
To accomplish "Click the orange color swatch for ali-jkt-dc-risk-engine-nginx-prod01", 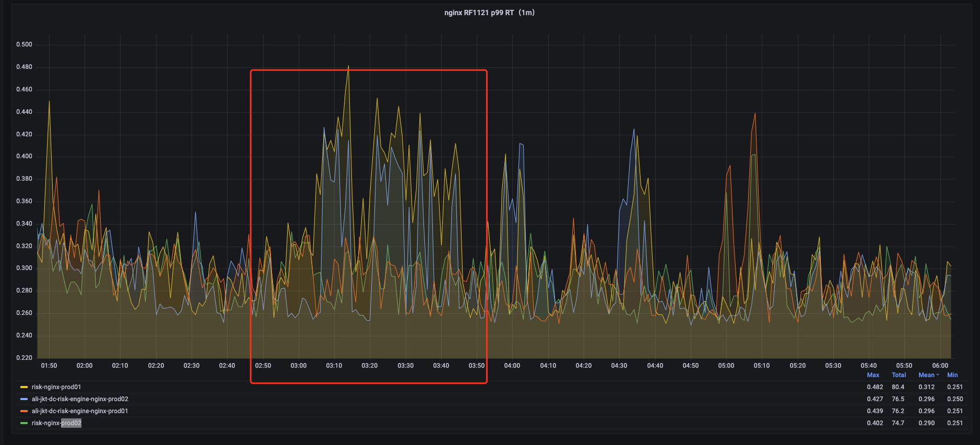I will tap(24, 411).
